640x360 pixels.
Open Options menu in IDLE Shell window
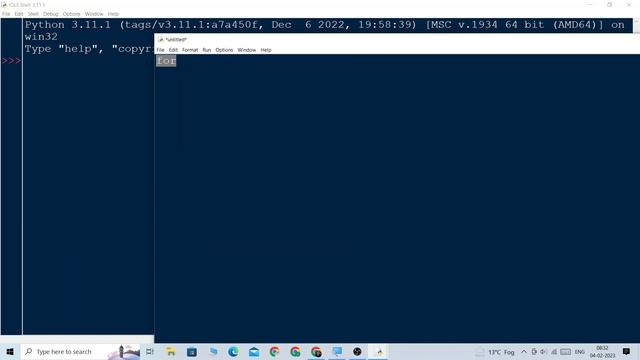(71, 14)
